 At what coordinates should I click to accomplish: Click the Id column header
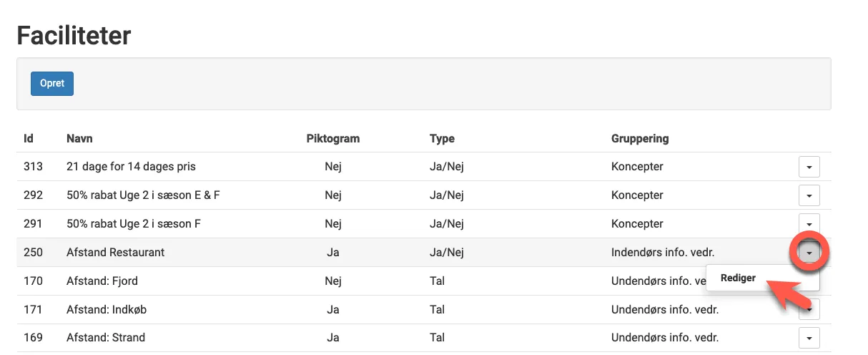pyautogui.click(x=29, y=138)
